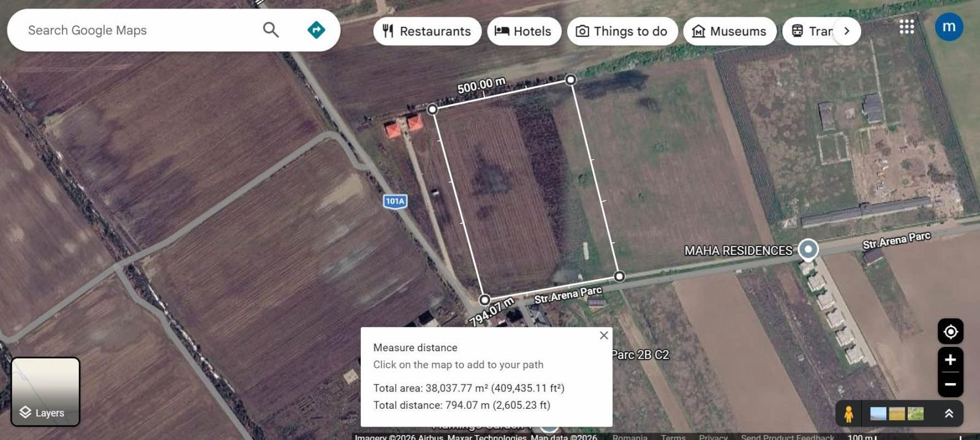980x440 pixels.
Task: Open directions with the blue arrow icon
Action: click(316, 29)
